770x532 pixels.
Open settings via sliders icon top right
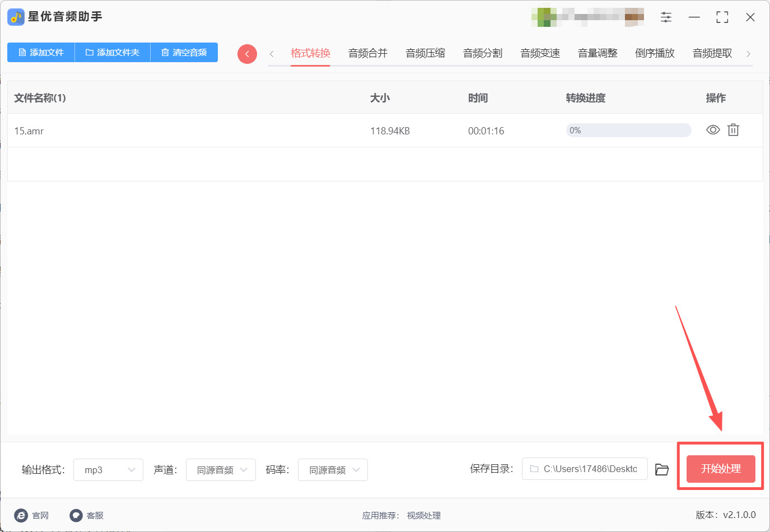tap(666, 17)
